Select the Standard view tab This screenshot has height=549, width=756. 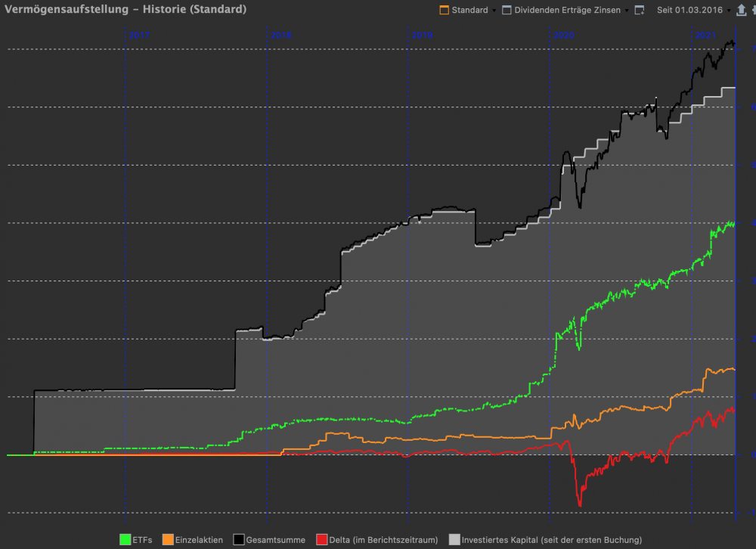464,10
